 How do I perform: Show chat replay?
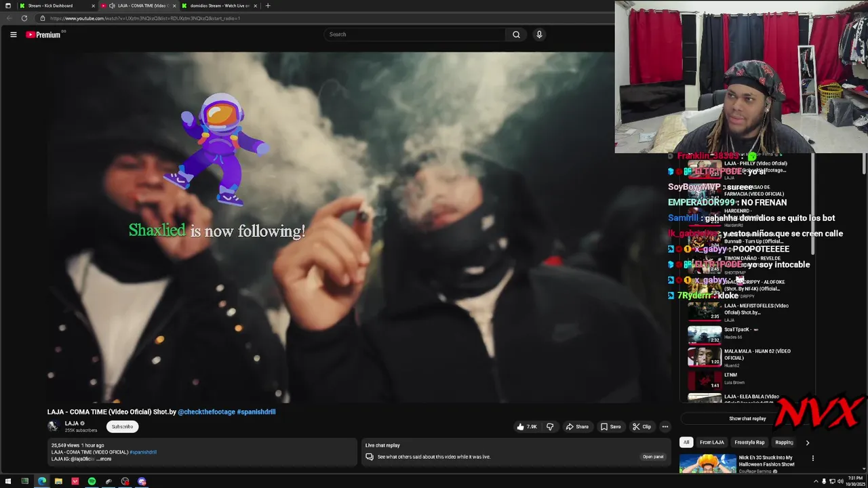coord(747,418)
